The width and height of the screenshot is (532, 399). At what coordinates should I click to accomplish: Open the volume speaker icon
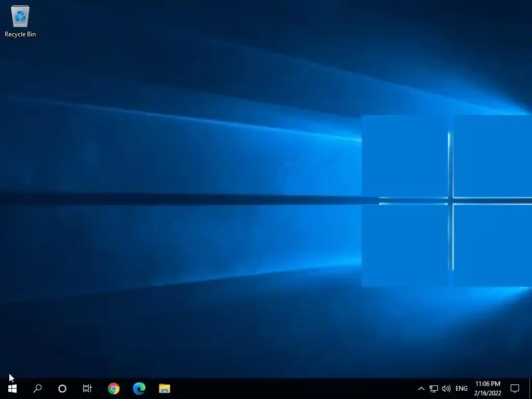446,389
